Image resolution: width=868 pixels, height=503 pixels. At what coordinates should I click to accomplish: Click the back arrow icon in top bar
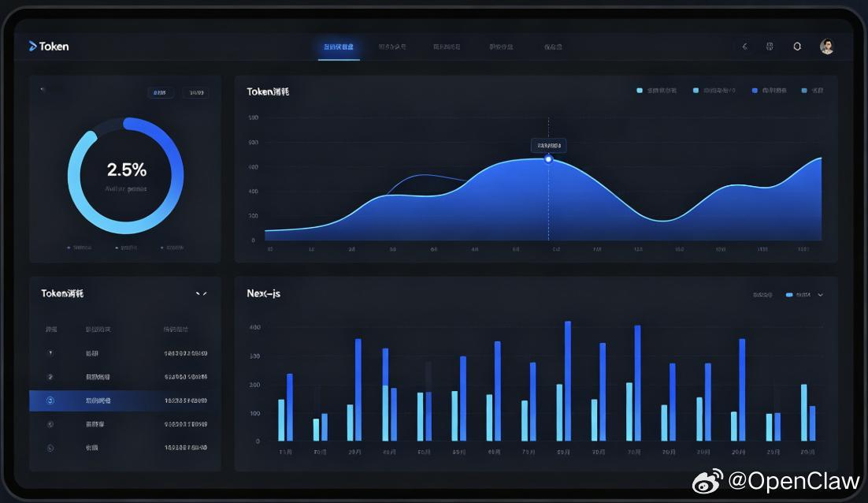(744, 47)
